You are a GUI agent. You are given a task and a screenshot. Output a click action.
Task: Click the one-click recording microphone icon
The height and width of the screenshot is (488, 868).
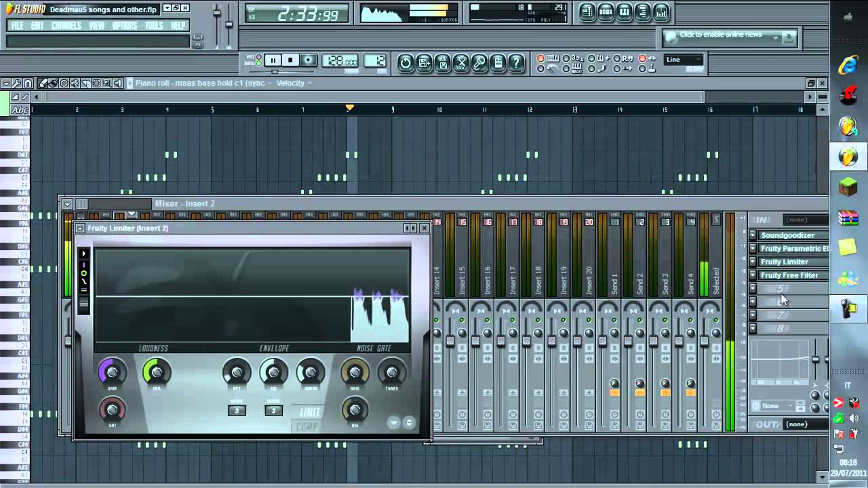[x=479, y=63]
